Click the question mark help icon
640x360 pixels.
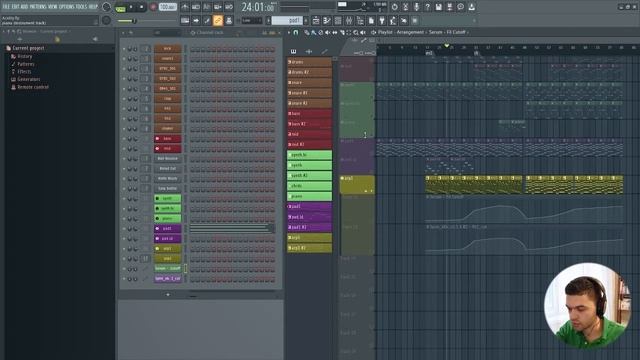(x=427, y=7)
